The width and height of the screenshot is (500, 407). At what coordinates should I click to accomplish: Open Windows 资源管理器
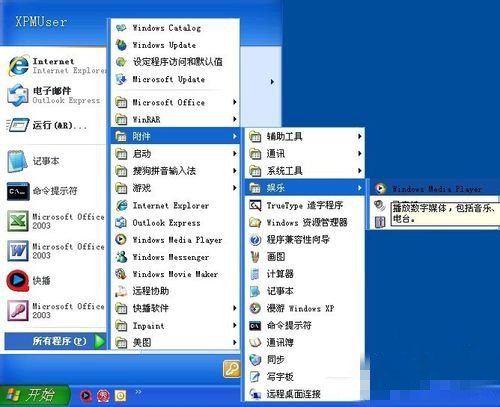(x=305, y=222)
